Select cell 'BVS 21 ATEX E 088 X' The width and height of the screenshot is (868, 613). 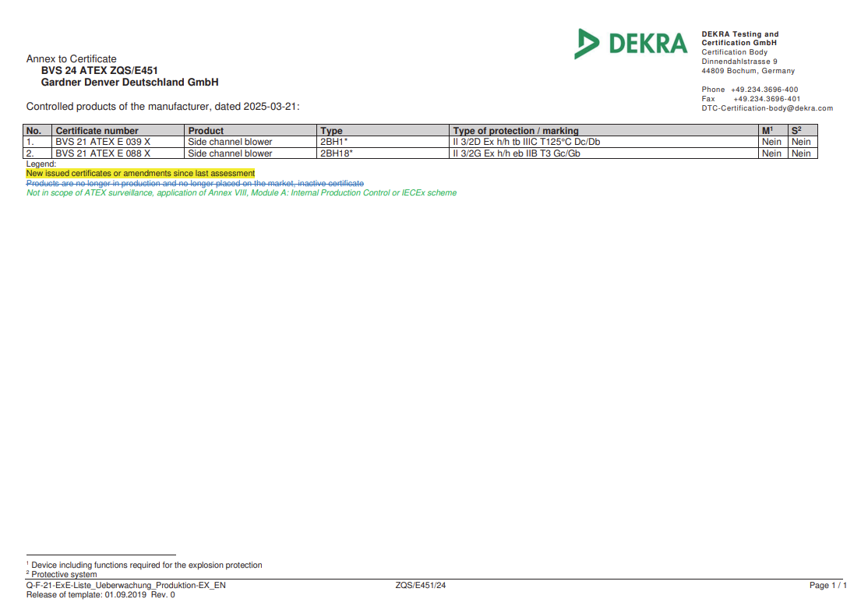coord(118,153)
